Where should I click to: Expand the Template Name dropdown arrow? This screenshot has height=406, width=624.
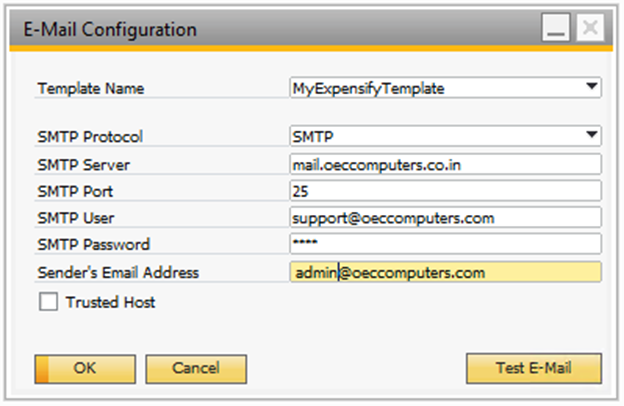point(593,87)
